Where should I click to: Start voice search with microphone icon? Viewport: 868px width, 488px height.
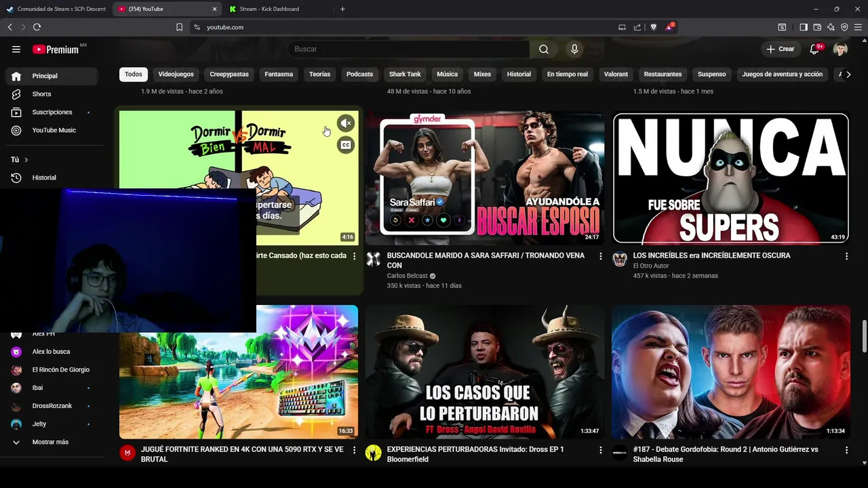coord(574,49)
